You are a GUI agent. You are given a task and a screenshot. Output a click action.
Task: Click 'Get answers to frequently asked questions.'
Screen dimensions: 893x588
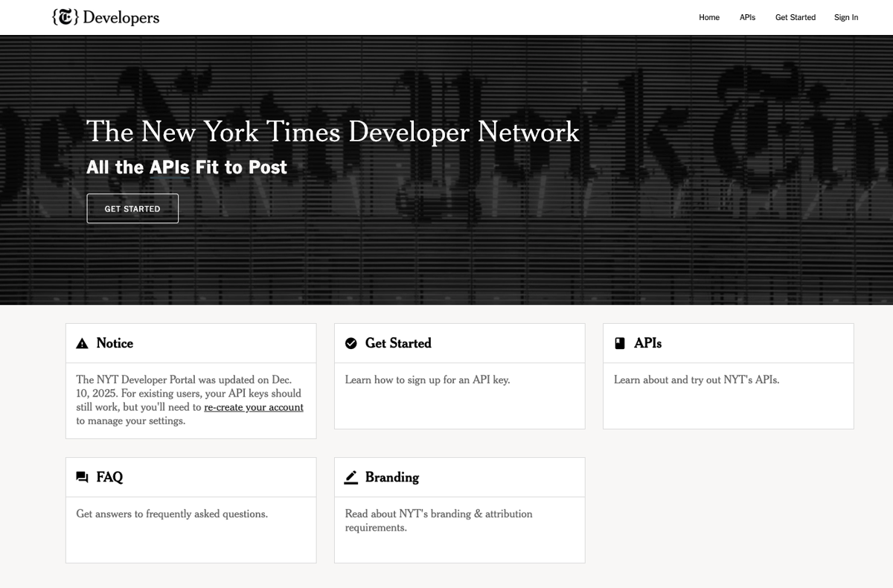[172, 514]
